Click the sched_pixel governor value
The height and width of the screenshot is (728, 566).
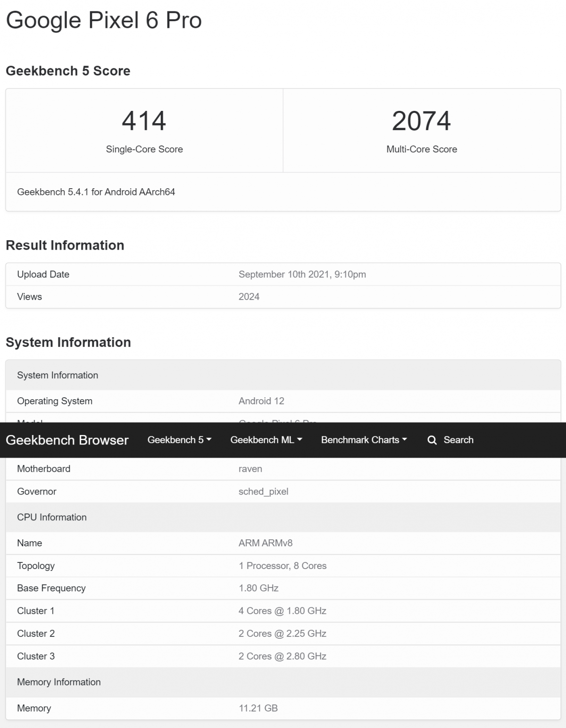pos(263,492)
